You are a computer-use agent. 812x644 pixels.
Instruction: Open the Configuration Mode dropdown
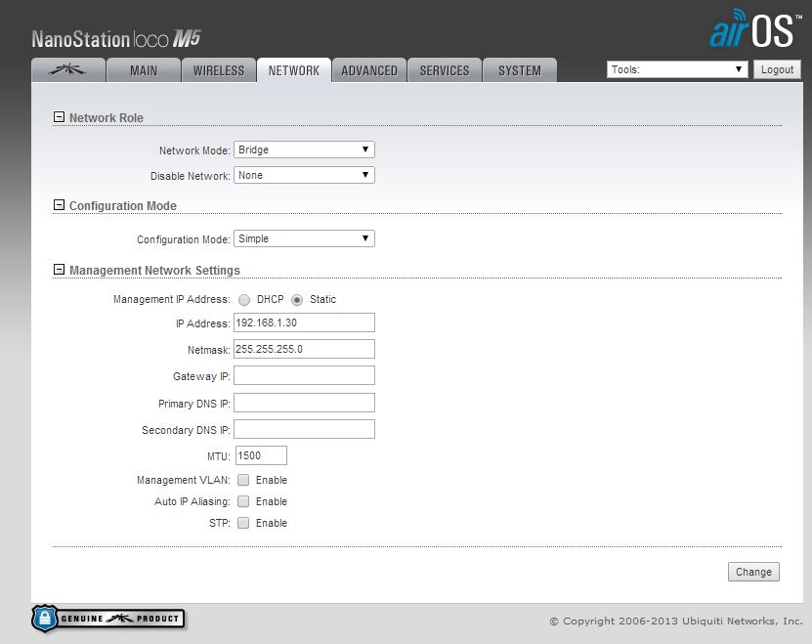(x=304, y=238)
